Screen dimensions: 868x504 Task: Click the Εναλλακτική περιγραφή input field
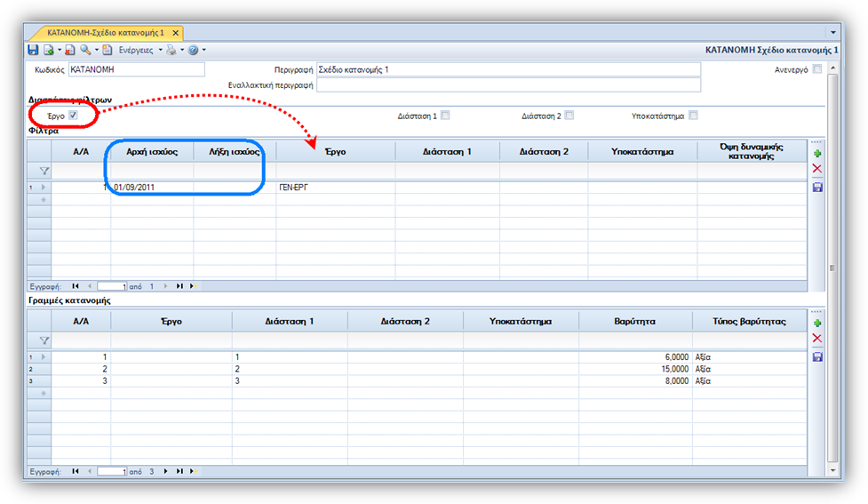click(508, 84)
